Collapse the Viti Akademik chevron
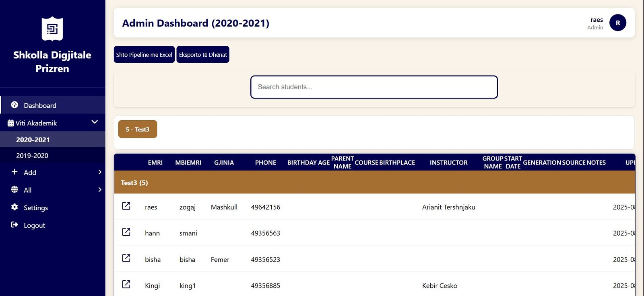This screenshot has height=296, width=644. coord(95,122)
